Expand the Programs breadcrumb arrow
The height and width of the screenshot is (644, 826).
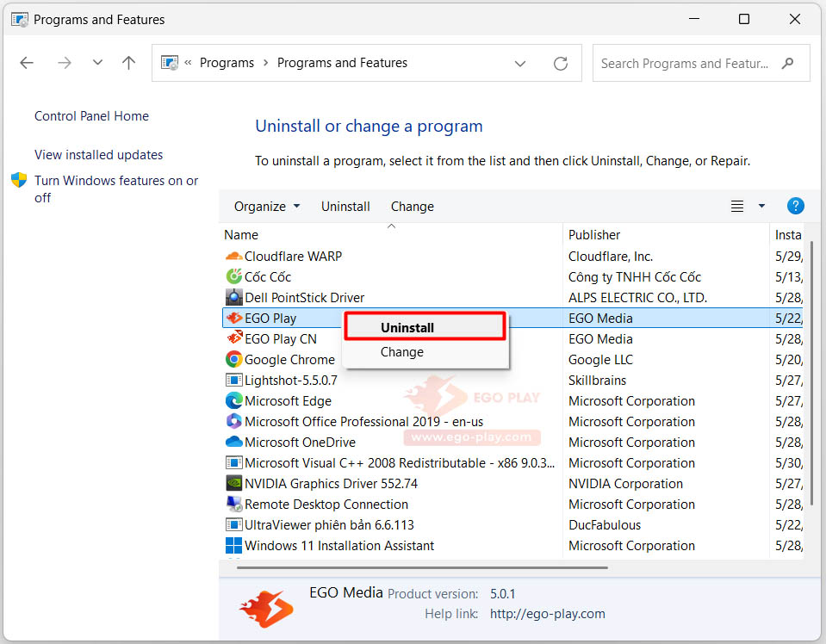265,63
